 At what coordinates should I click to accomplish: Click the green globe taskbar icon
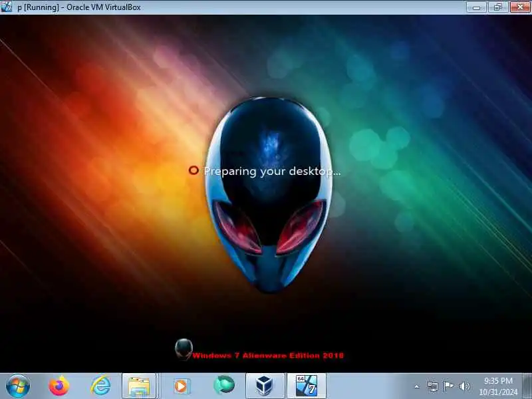tap(224, 386)
